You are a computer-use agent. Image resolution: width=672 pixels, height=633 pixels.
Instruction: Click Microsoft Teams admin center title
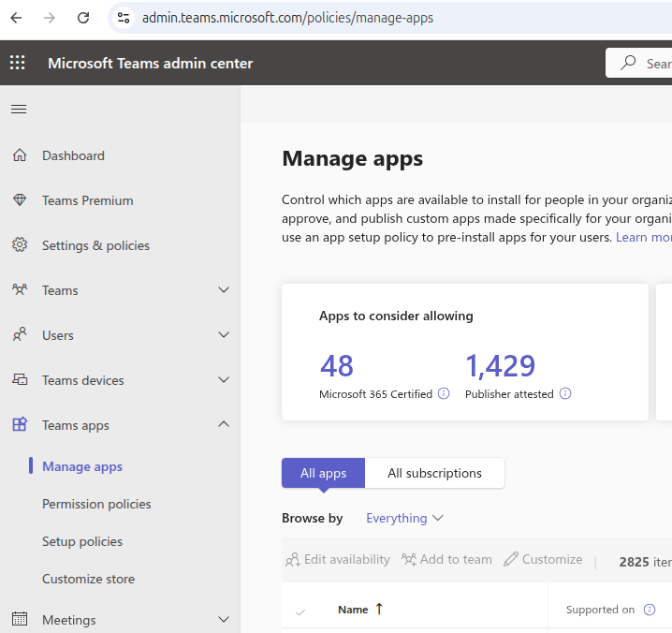click(151, 63)
